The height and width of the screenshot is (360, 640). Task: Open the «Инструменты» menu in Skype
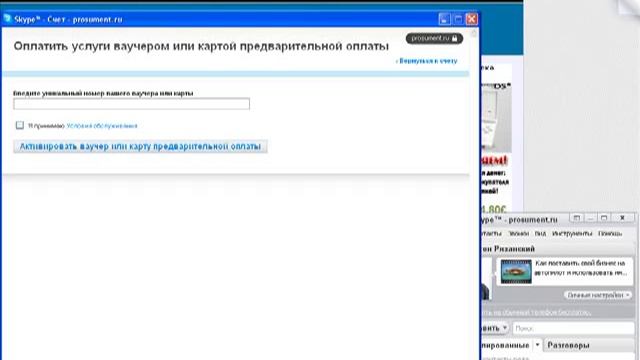572,233
